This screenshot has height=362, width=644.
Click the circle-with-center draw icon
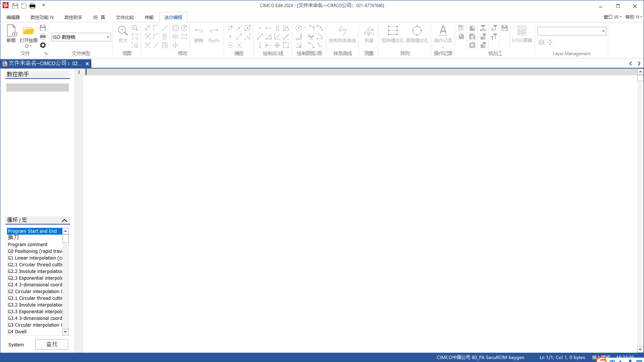299,28
